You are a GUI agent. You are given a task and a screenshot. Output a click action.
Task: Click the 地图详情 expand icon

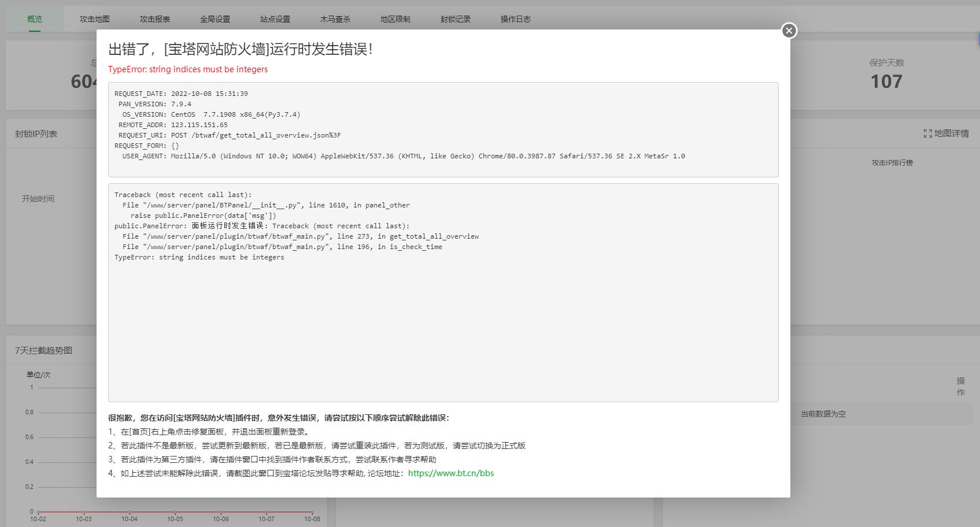tap(928, 133)
